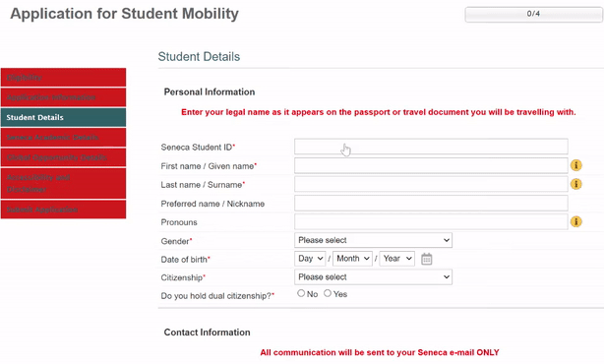Open the Application Information section
Viewport: 604px width, 364px height.
pos(63,97)
